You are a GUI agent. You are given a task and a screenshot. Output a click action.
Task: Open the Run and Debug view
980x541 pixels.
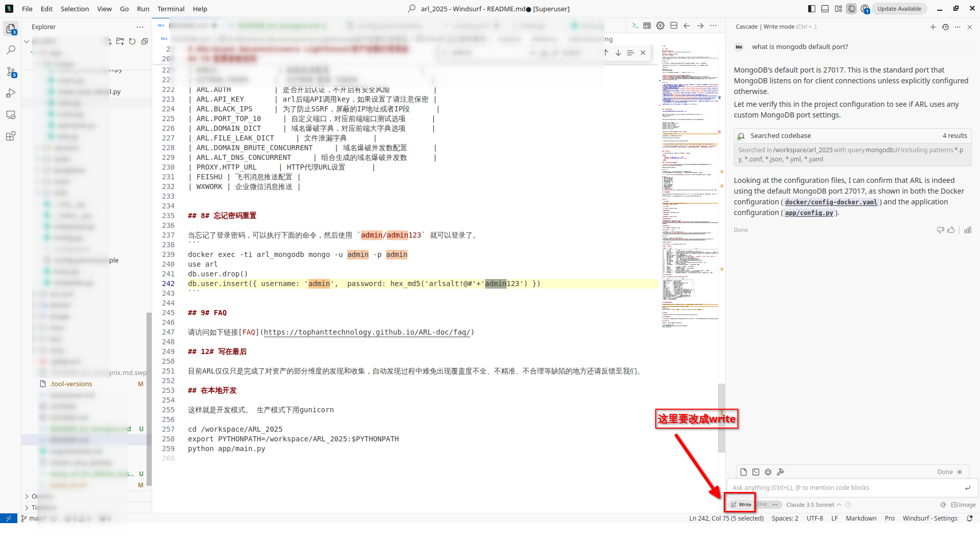tap(11, 93)
